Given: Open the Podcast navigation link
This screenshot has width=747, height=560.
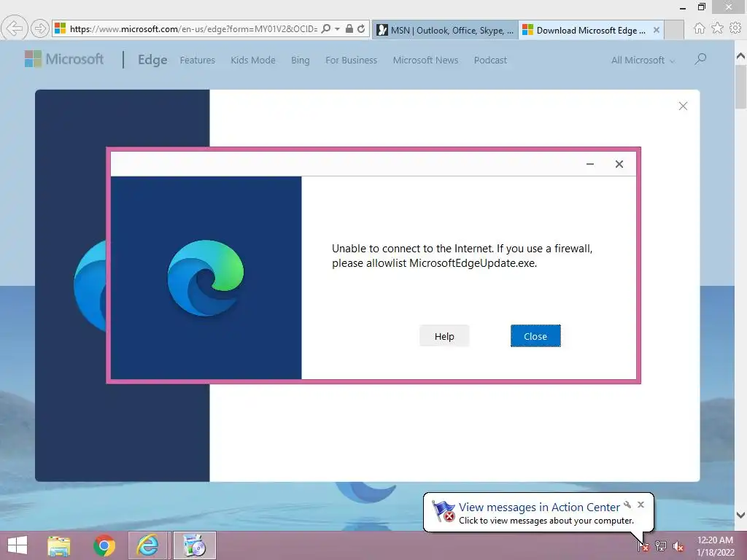Looking at the screenshot, I should [x=490, y=61].
